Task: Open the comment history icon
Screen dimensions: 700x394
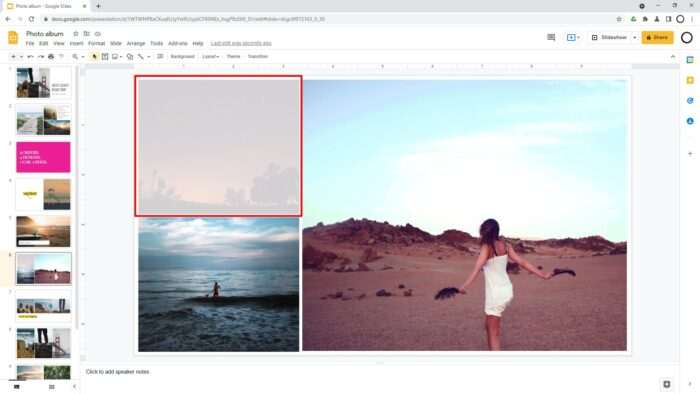Action: (551, 37)
